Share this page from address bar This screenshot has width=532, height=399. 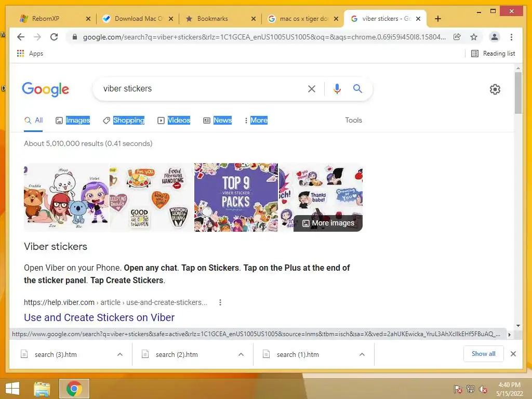[x=457, y=37]
